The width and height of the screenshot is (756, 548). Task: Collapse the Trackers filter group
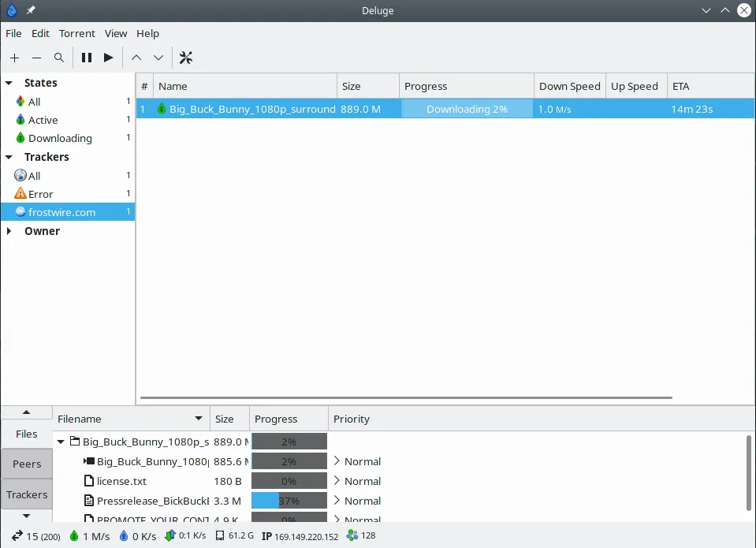pos(9,157)
